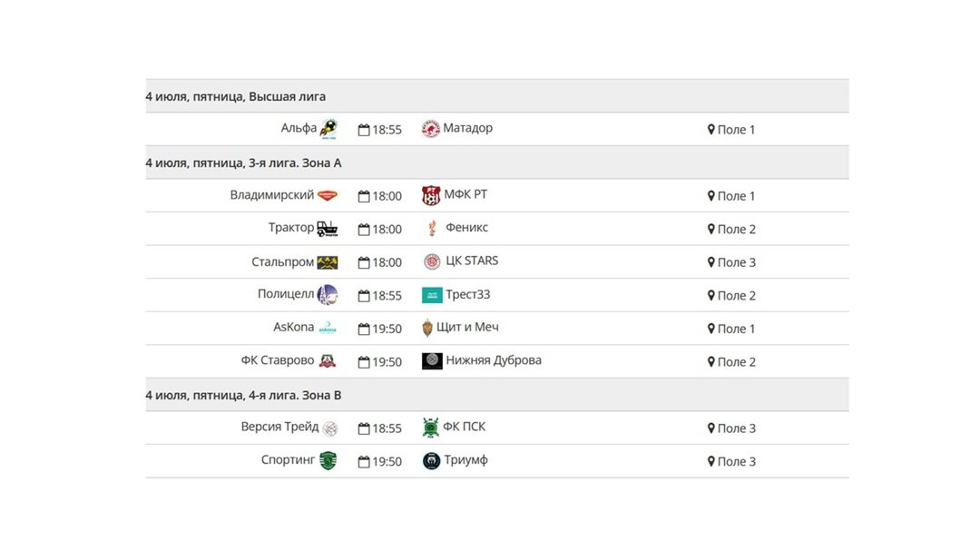Click the ФК ПСК green logo
Viewport: 980px width, 551px height.
click(431, 428)
